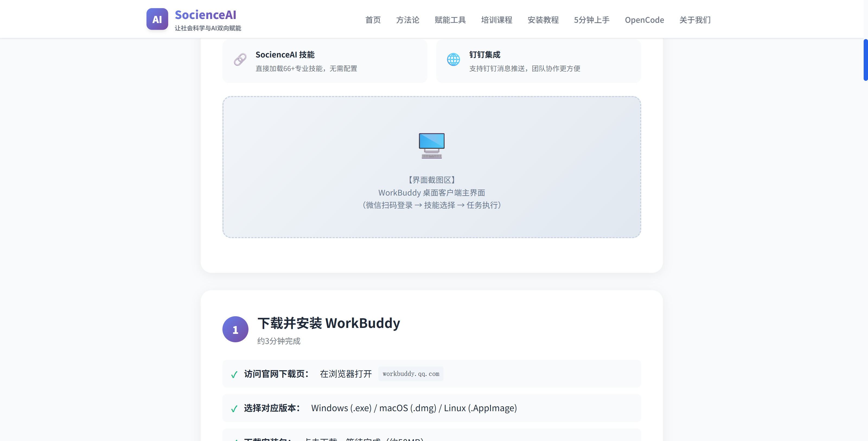Open the SocienceAI brand title link
This screenshot has width=868, height=441.
pyautogui.click(x=205, y=14)
